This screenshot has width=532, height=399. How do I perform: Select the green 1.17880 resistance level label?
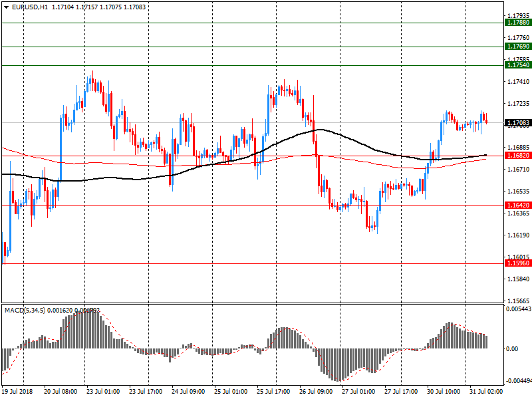(x=517, y=23)
